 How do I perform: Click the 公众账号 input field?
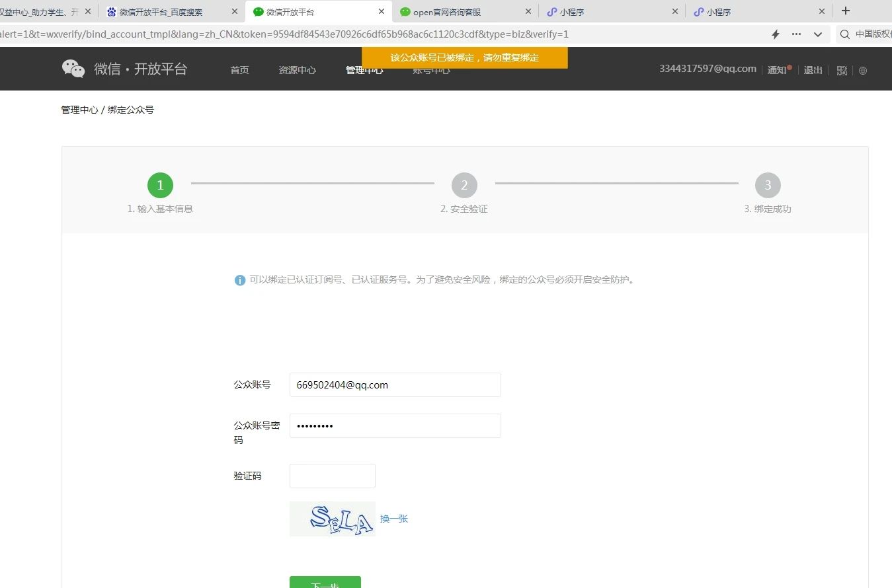(395, 385)
